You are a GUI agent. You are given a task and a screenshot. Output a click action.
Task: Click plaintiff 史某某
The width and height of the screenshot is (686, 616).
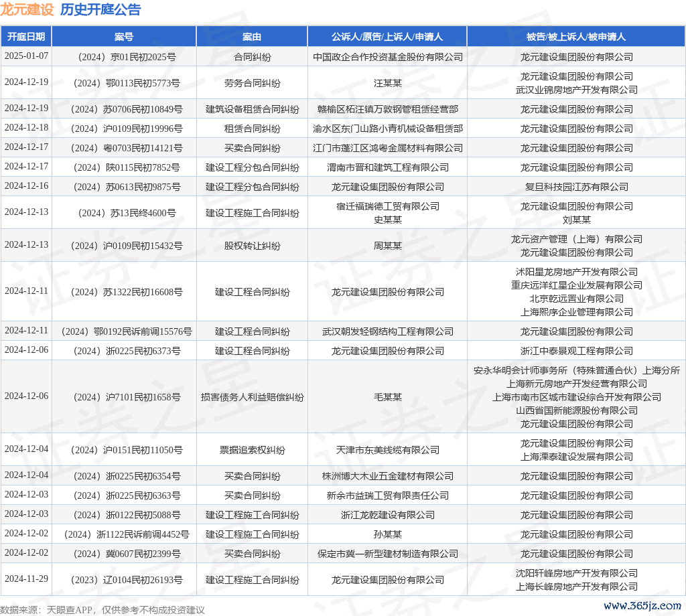388,220
